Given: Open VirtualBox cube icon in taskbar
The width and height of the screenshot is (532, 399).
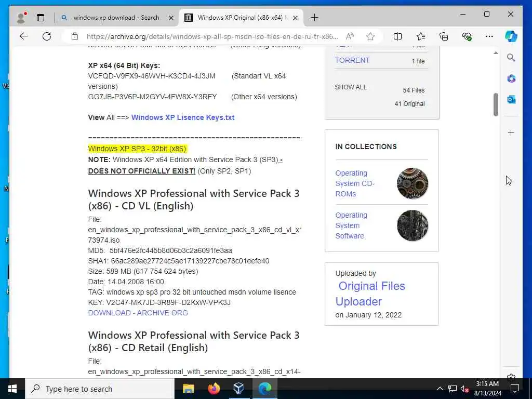Looking at the screenshot, I should [239, 389].
